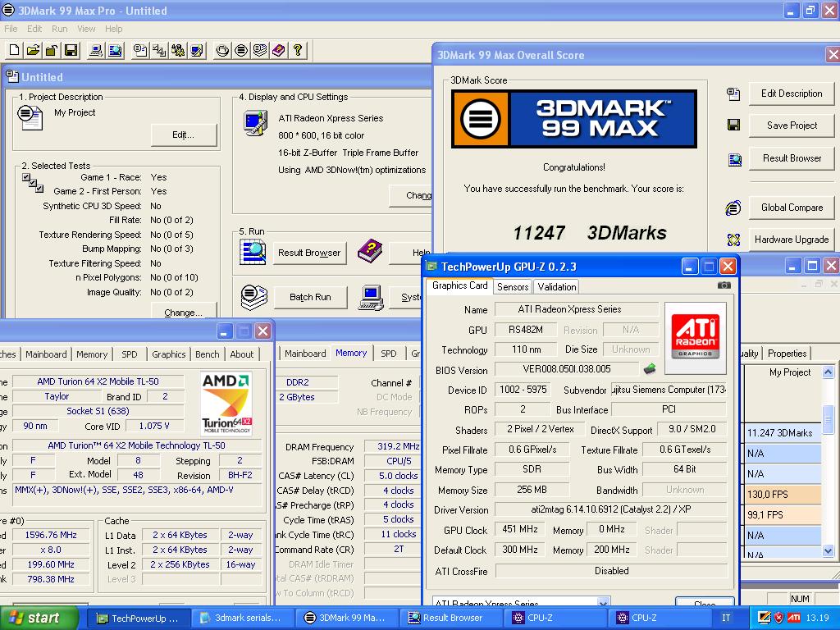Click the yellow question mark toolbar icon

[x=297, y=50]
